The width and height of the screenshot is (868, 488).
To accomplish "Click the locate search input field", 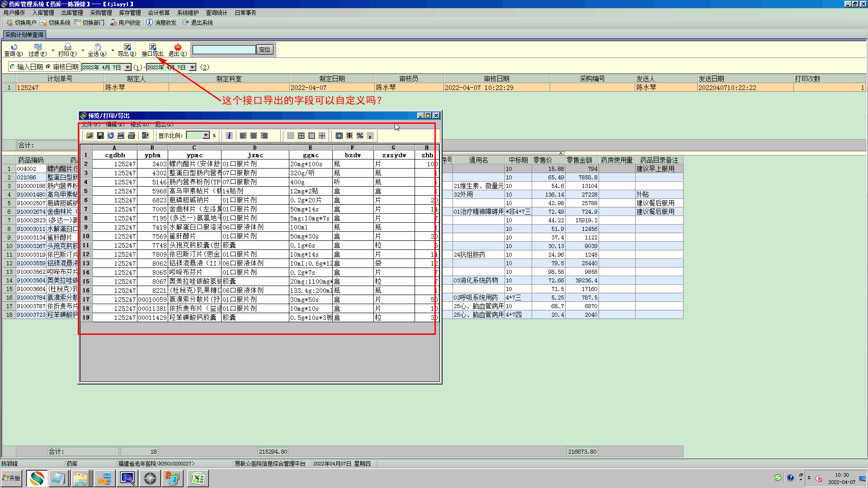I will click(224, 50).
